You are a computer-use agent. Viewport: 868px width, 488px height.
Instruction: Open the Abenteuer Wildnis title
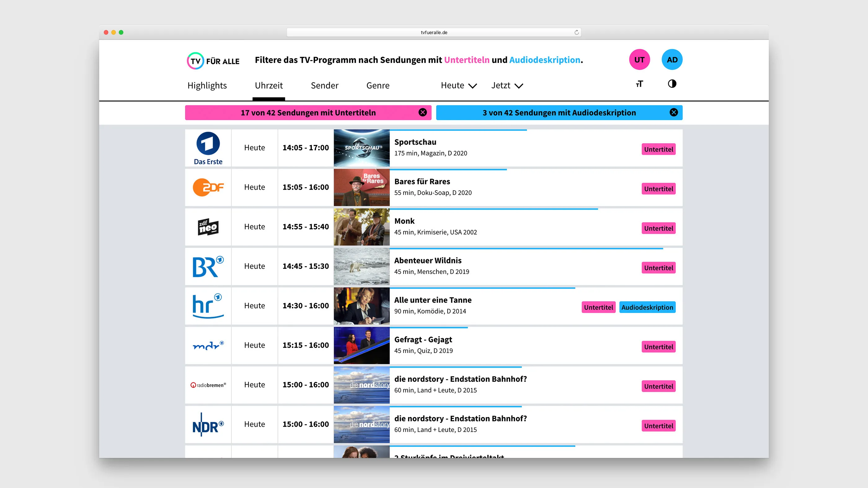click(427, 260)
